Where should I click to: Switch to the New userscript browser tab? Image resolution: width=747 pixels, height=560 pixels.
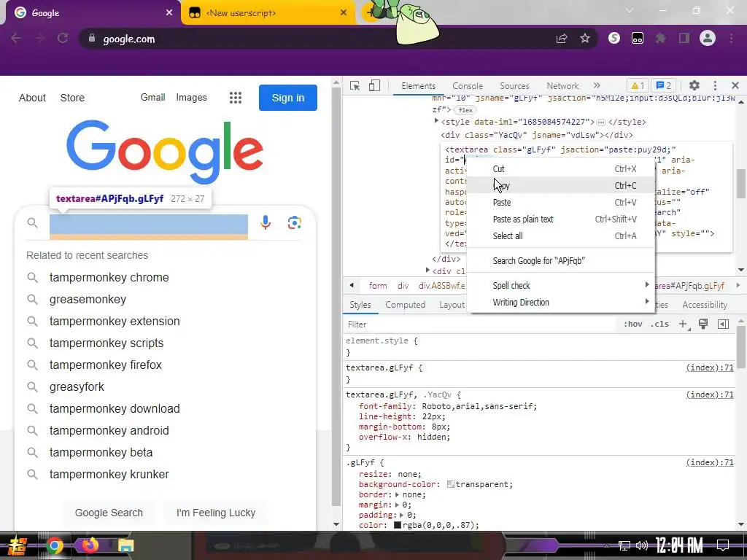click(268, 13)
